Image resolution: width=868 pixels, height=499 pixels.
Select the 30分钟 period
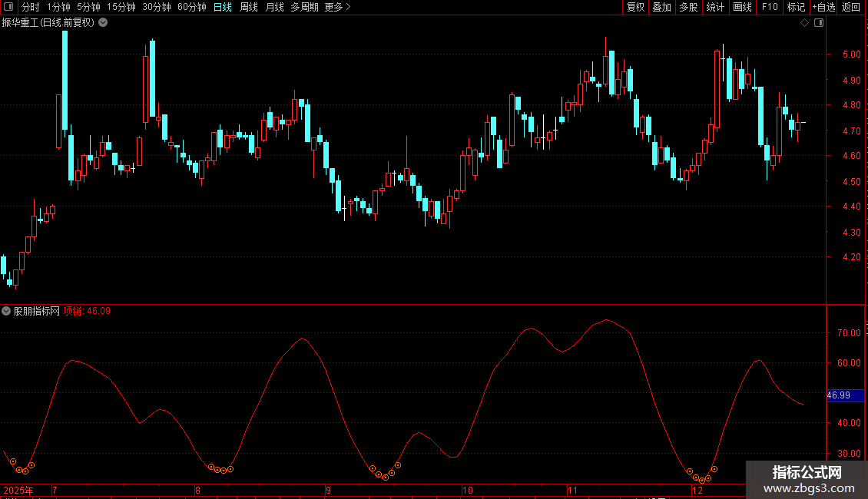point(156,7)
